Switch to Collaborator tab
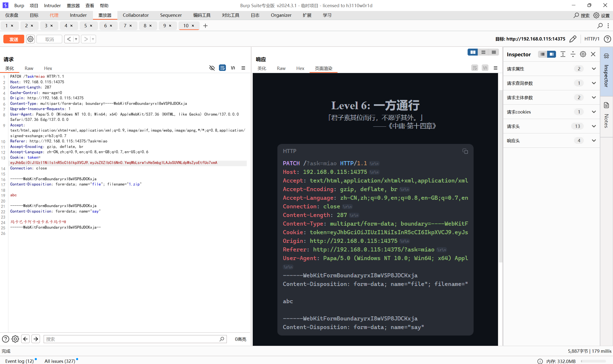Image resolution: width=613 pixels, height=364 pixels. point(136,15)
